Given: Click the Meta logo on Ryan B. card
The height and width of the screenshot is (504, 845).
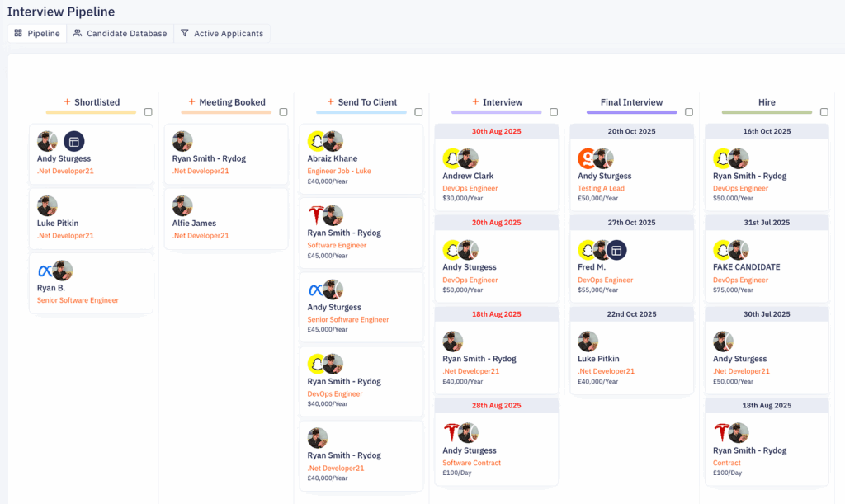Looking at the screenshot, I should click(x=45, y=271).
